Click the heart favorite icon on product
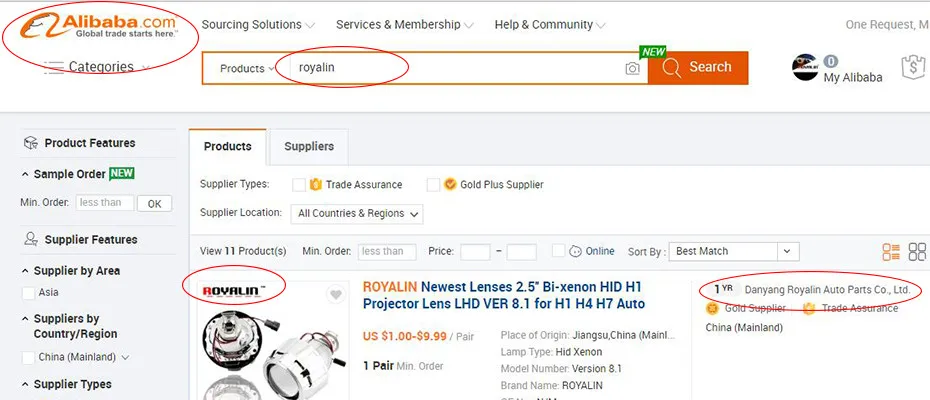 point(336,295)
